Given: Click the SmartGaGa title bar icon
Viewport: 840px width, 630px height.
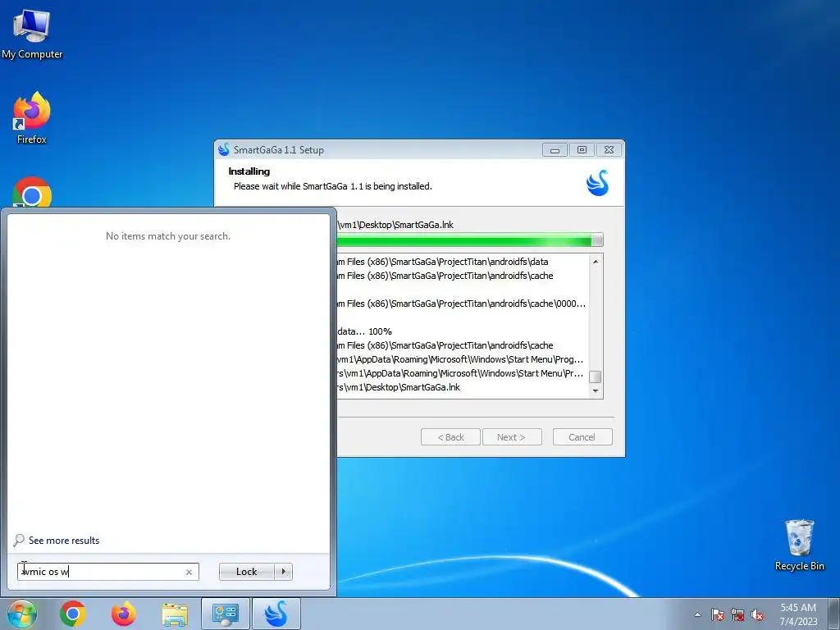Looking at the screenshot, I should [x=224, y=149].
